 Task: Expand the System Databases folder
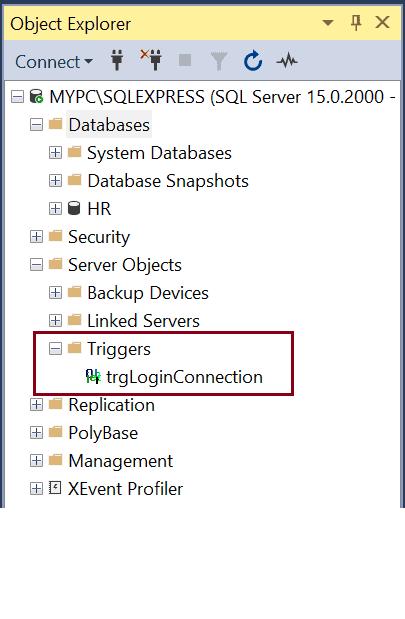pos(55,153)
